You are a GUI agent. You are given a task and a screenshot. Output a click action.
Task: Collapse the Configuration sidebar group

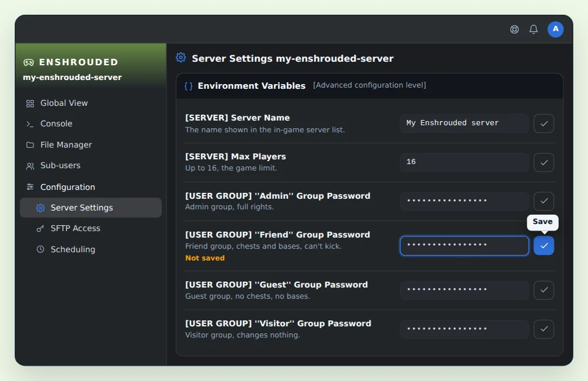pyautogui.click(x=91, y=187)
